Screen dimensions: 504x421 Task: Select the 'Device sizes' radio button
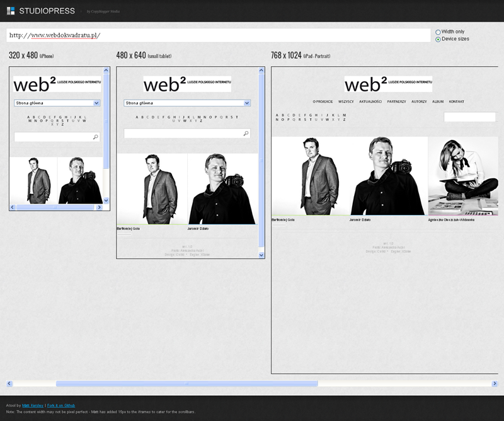(438, 39)
